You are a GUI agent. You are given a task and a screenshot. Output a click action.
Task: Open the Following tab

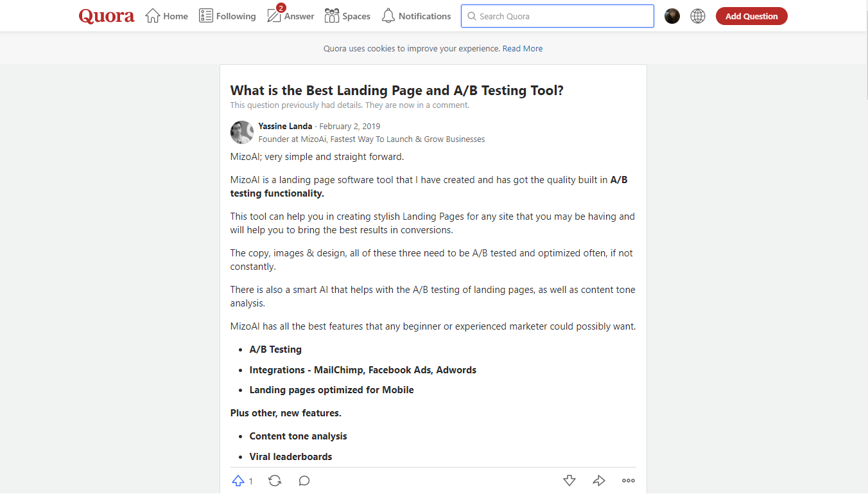pyautogui.click(x=227, y=16)
